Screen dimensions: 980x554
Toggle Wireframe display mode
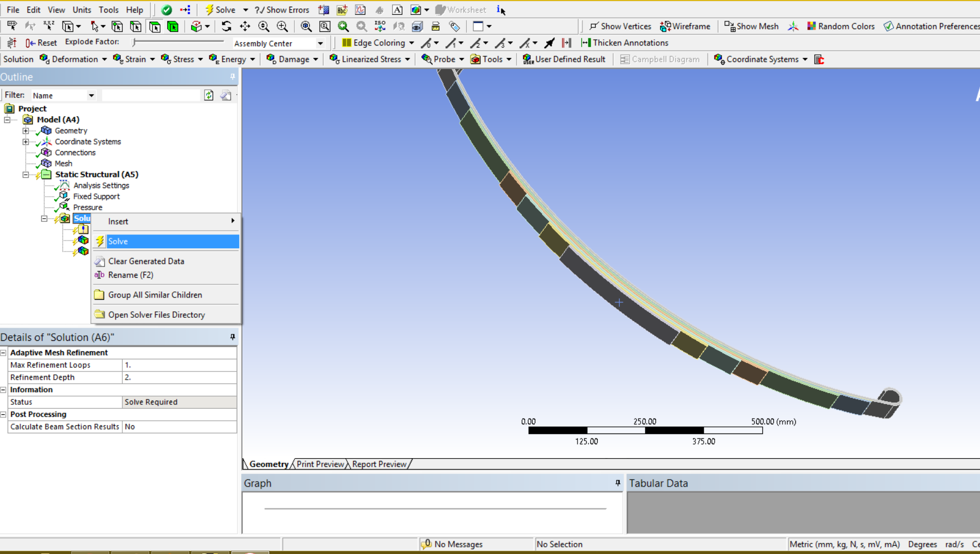[x=686, y=26]
